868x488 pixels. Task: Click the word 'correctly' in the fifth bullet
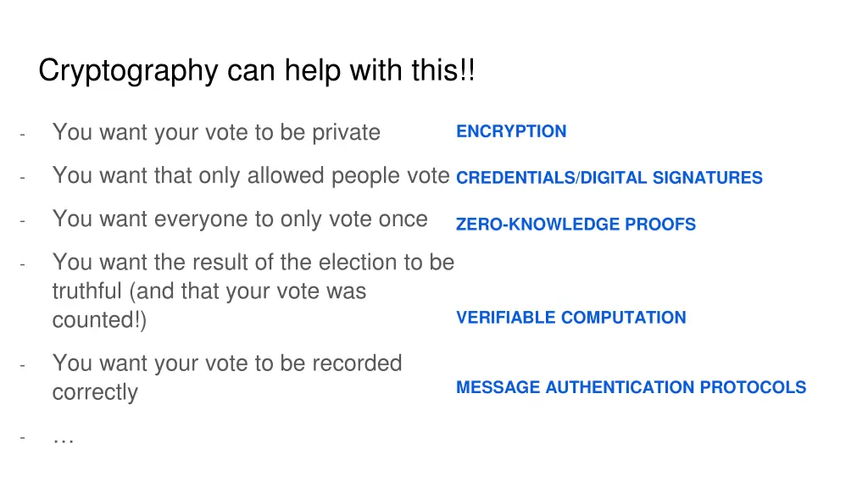[95, 392]
